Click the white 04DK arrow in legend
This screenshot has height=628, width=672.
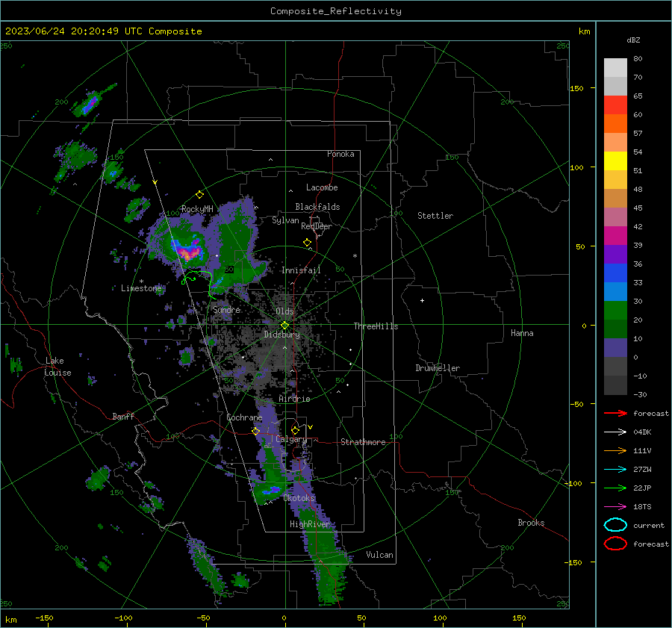click(x=615, y=432)
